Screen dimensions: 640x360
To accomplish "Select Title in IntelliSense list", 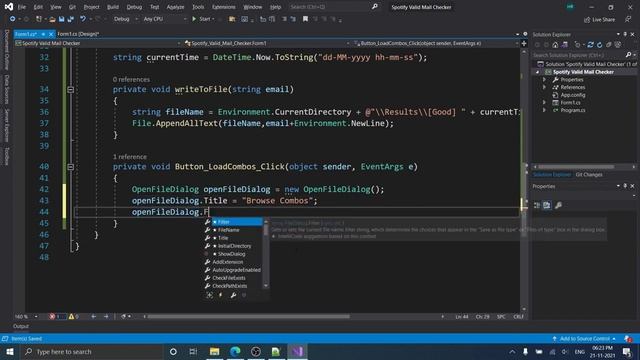I will point(233,238).
